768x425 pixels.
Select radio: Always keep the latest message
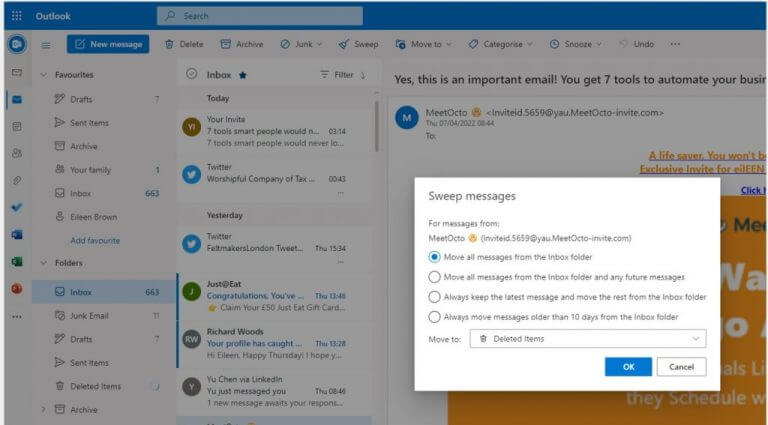(434, 297)
